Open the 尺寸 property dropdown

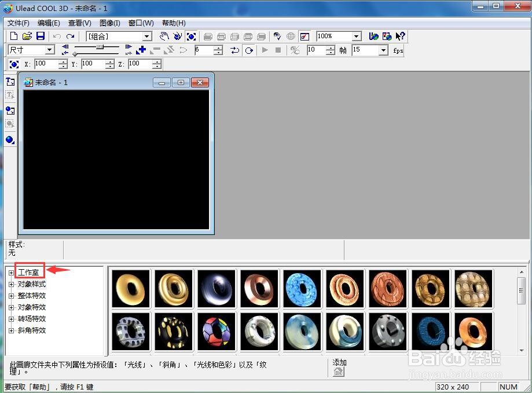pyautogui.click(x=50, y=50)
